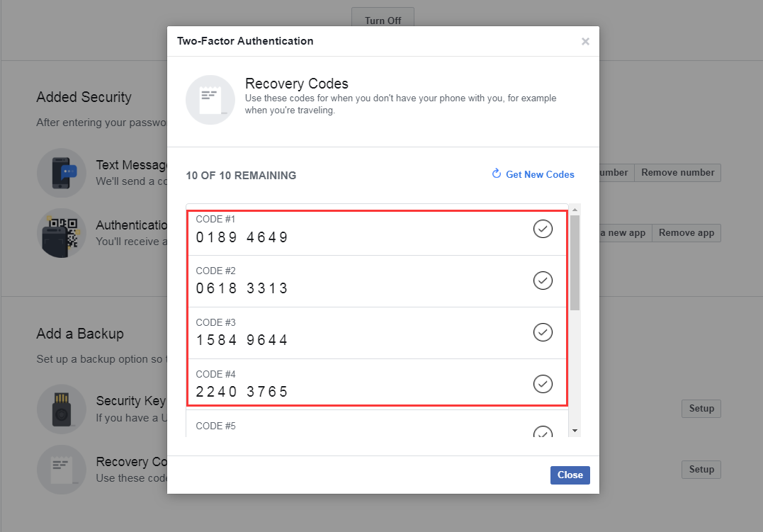Dismiss the dialog with the X control
The width and height of the screenshot is (763, 532).
click(585, 41)
